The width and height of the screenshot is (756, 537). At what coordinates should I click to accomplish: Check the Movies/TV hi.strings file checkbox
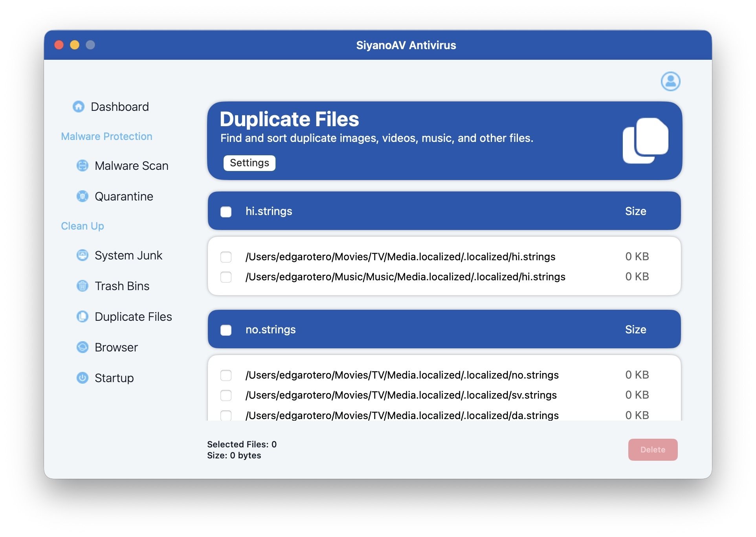click(x=226, y=257)
